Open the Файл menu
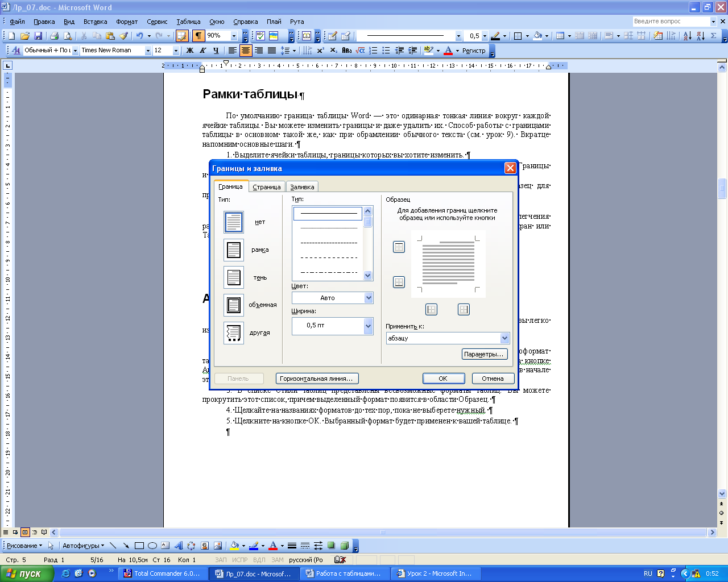Screen dimensions: 728x582 pyautogui.click(x=17, y=22)
